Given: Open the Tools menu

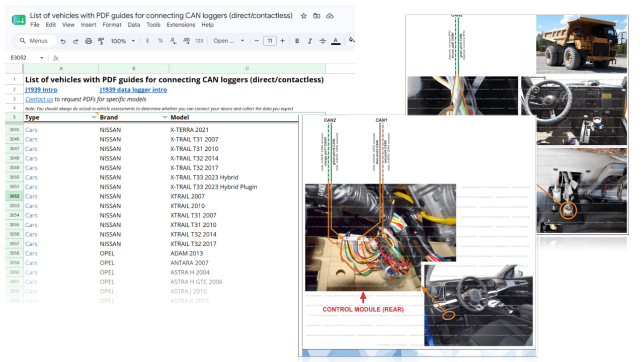Looking at the screenshot, I should (153, 25).
